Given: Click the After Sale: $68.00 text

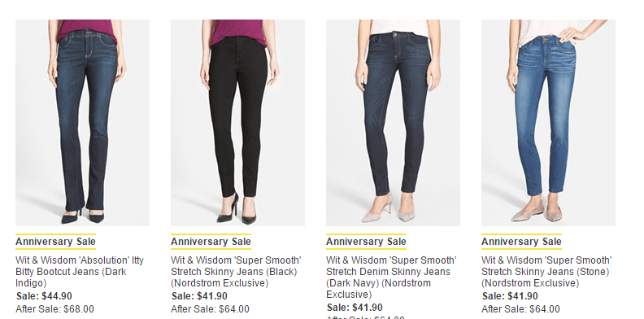Looking at the screenshot, I should pyautogui.click(x=54, y=309).
